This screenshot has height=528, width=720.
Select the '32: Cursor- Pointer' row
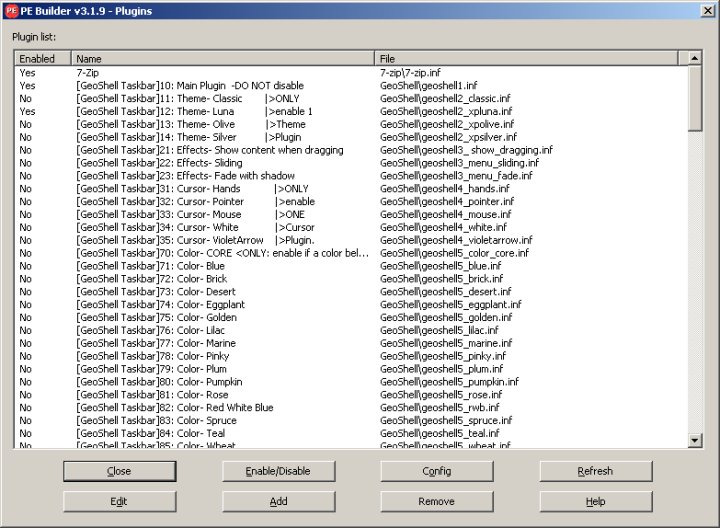click(351, 201)
